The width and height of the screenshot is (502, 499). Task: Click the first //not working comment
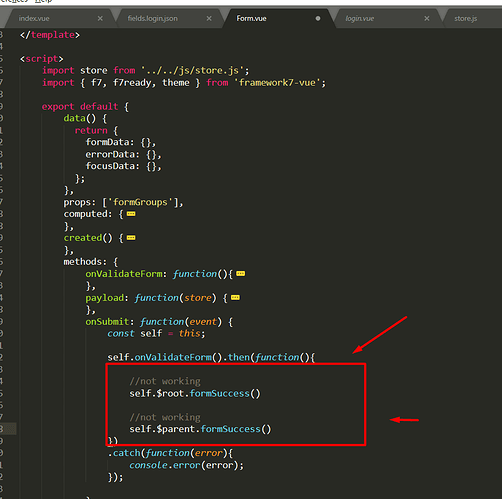click(165, 381)
